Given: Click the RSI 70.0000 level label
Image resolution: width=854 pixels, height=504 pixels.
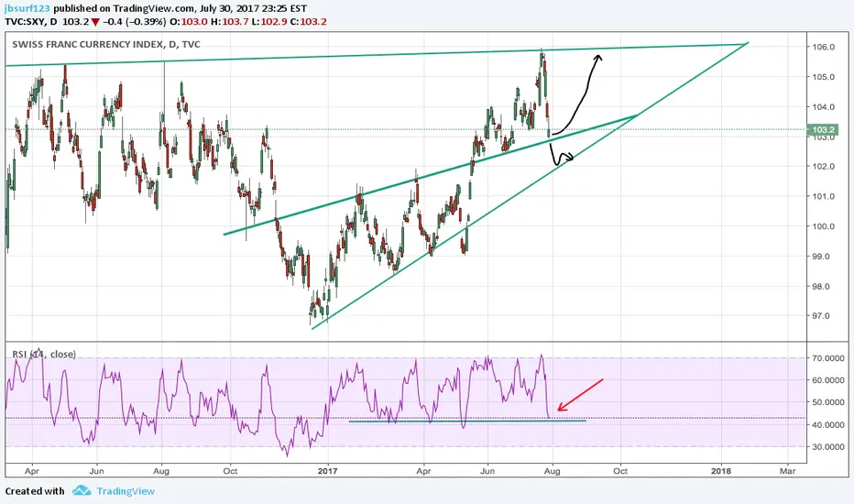Looking at the screenshot, I should (828, 358).
